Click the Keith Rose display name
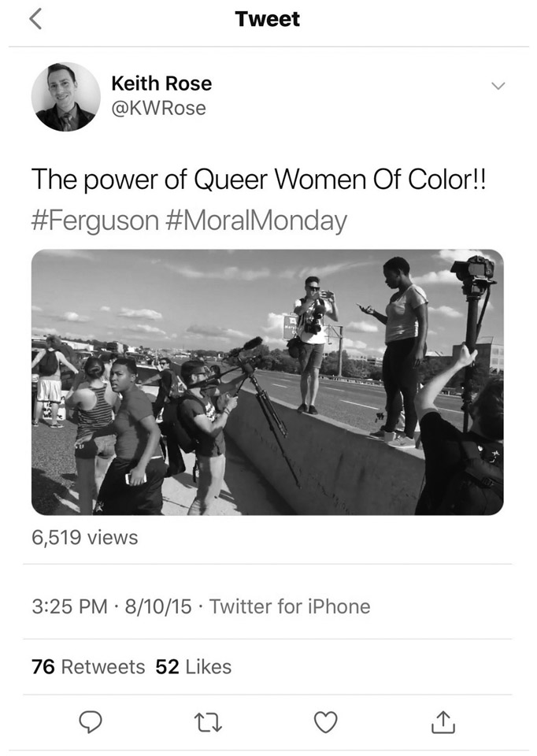 [x=161, y=83]
